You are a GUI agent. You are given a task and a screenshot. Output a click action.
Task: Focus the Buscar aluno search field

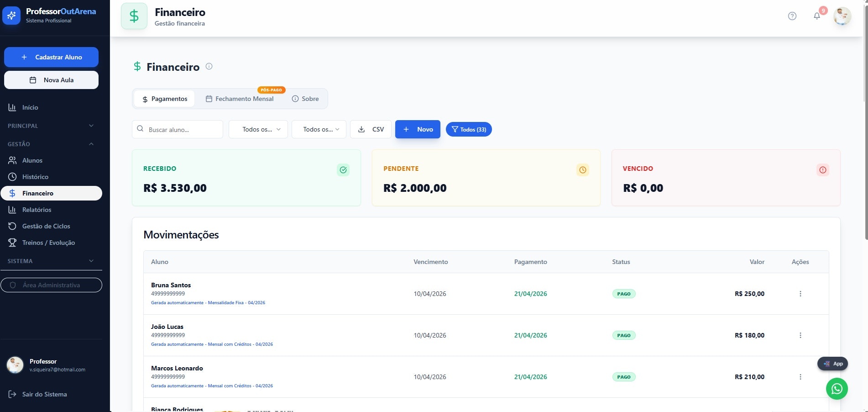point(178,129)
